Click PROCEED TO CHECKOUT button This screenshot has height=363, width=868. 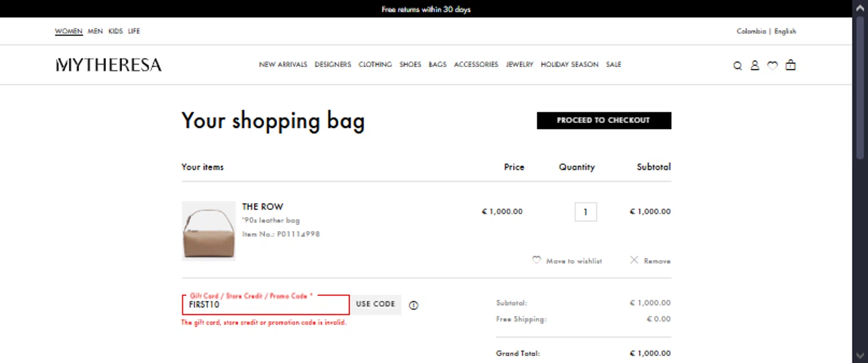[x=604, y=120]
